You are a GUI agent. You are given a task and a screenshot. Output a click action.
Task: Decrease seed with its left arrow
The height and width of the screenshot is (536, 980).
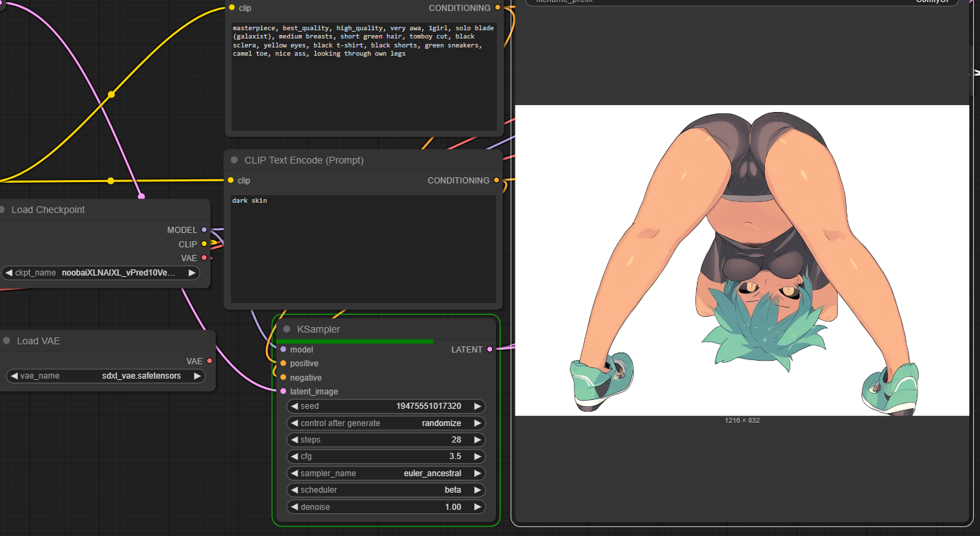(294, 406)
